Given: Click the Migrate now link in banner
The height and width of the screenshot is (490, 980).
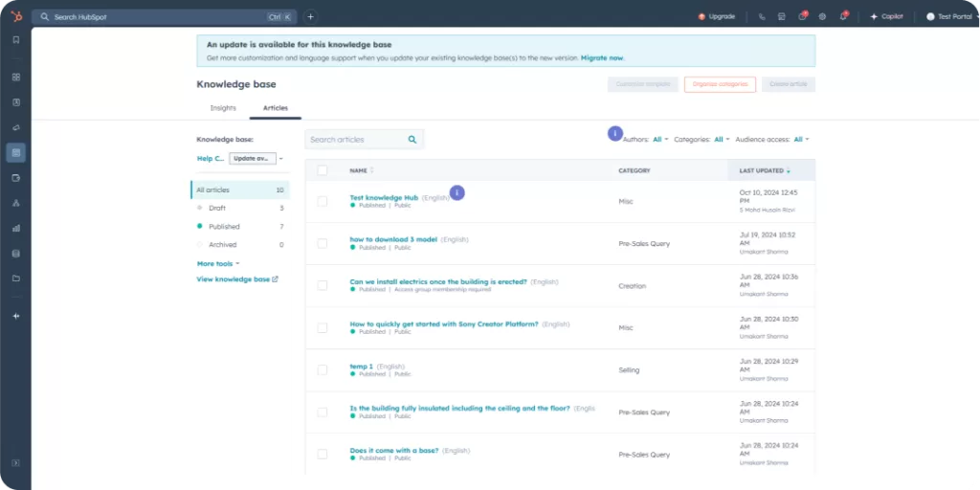Looking at the screenshot, I should tap(602, 58).
